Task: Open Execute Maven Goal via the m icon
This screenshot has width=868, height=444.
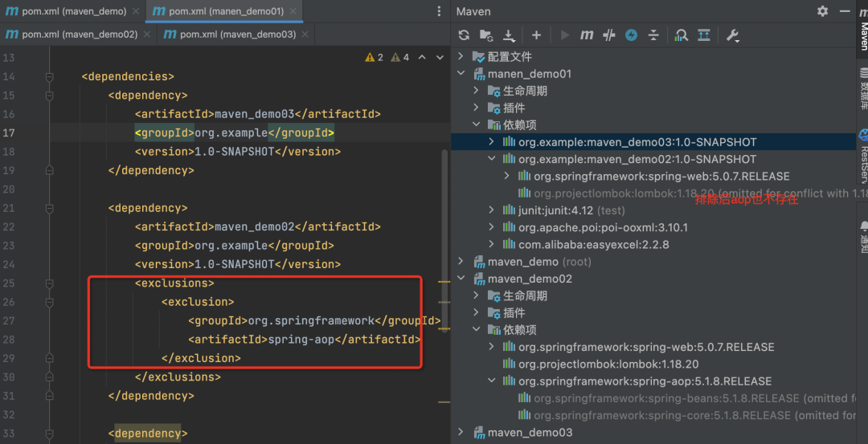Action: point(587,35)
